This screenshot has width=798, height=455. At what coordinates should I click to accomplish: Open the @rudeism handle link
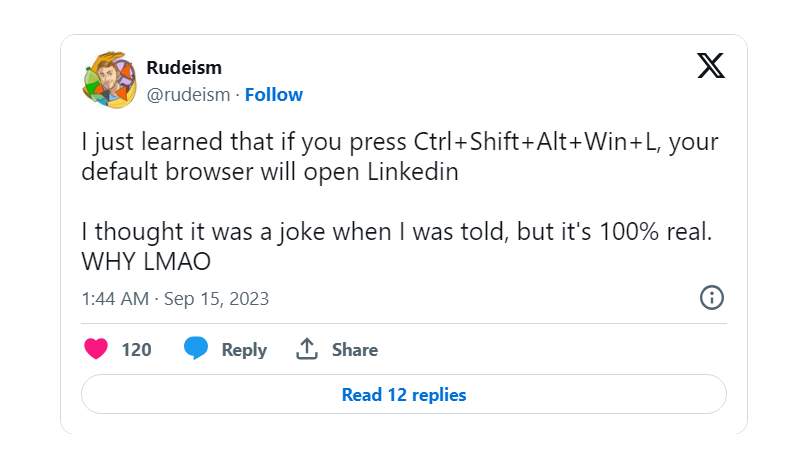coord(189,95)
